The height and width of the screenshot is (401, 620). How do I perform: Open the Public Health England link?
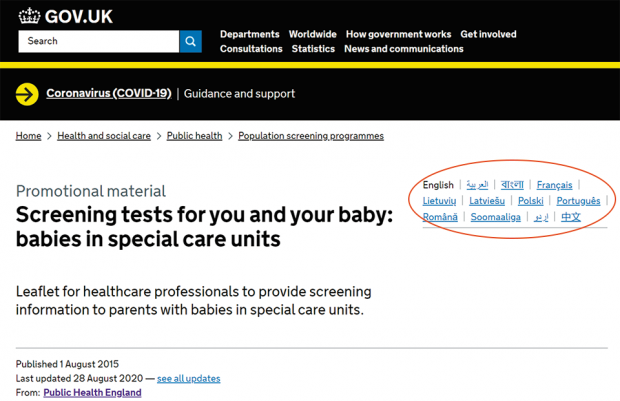[x=92, y=393]
